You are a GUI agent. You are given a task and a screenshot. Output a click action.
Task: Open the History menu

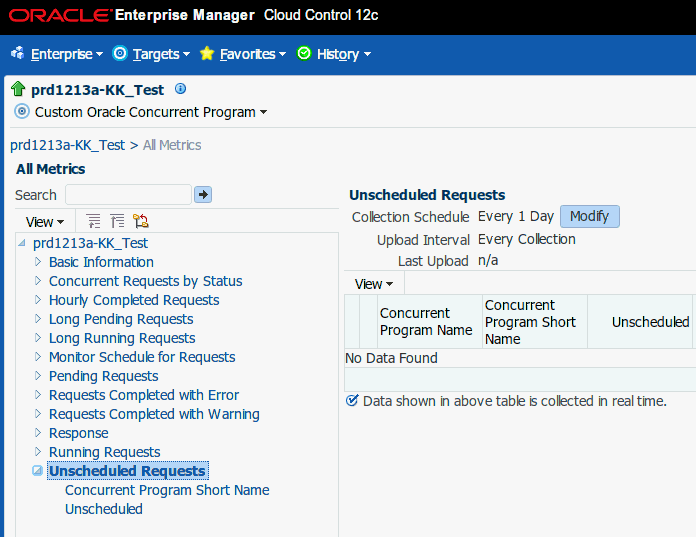pyautogui.click(x=344, y=54)
